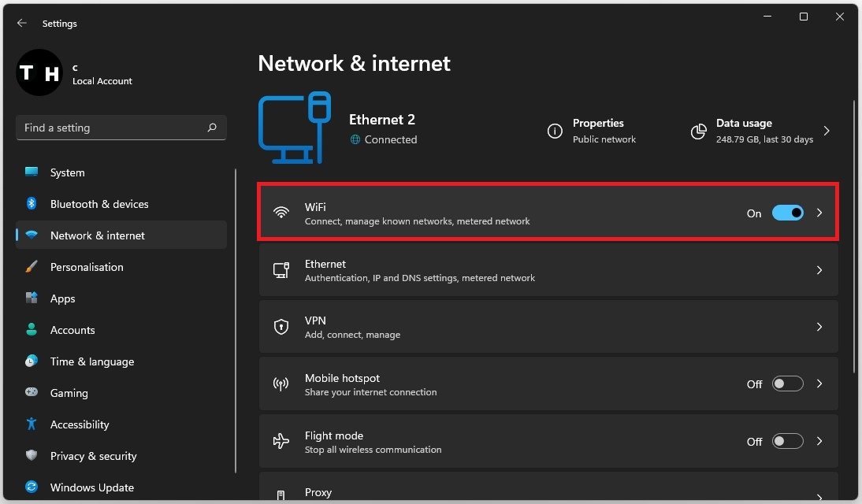Click the Privacy & security shield icon

pos(32,456)
